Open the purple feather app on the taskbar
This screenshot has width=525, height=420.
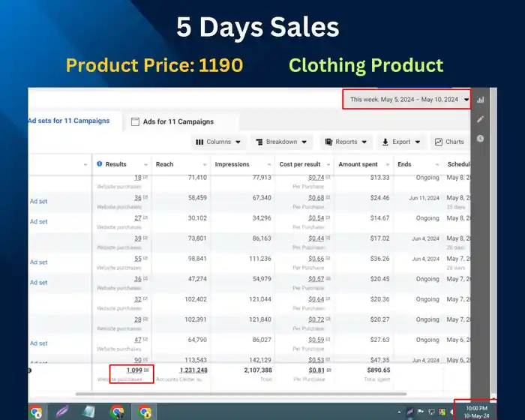[62, 412]
